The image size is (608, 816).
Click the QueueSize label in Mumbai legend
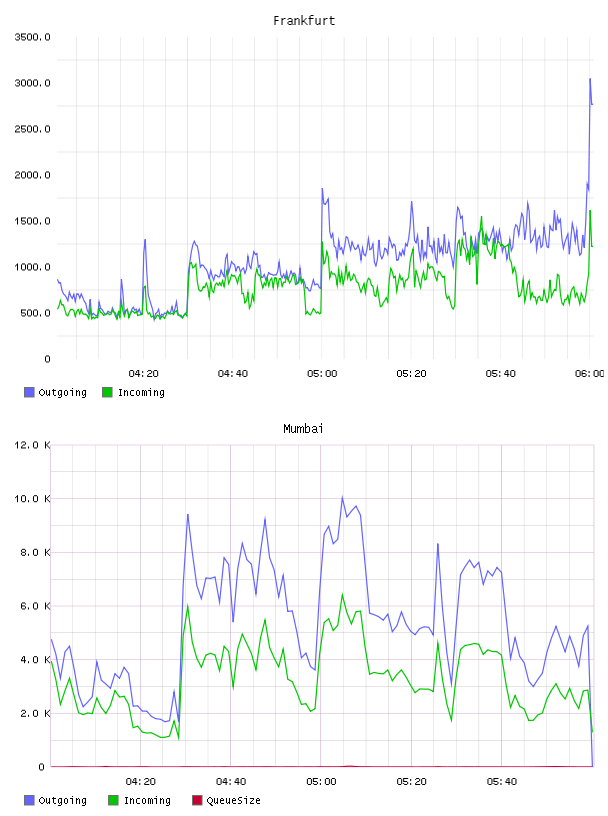click(233, 800)
